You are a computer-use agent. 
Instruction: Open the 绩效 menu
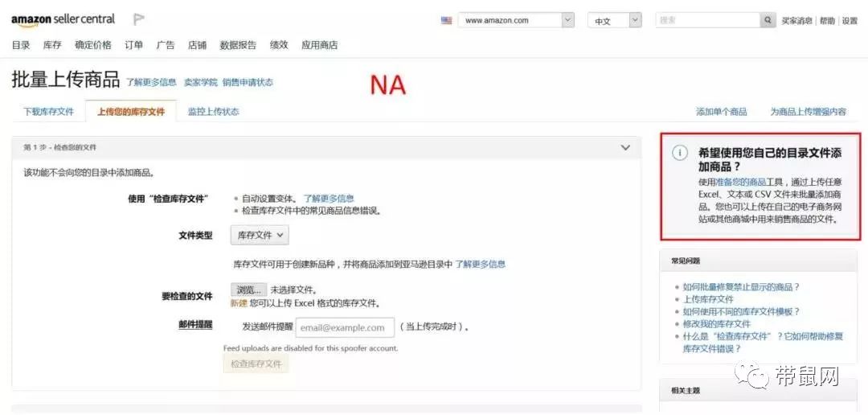(x=279, y=45)
